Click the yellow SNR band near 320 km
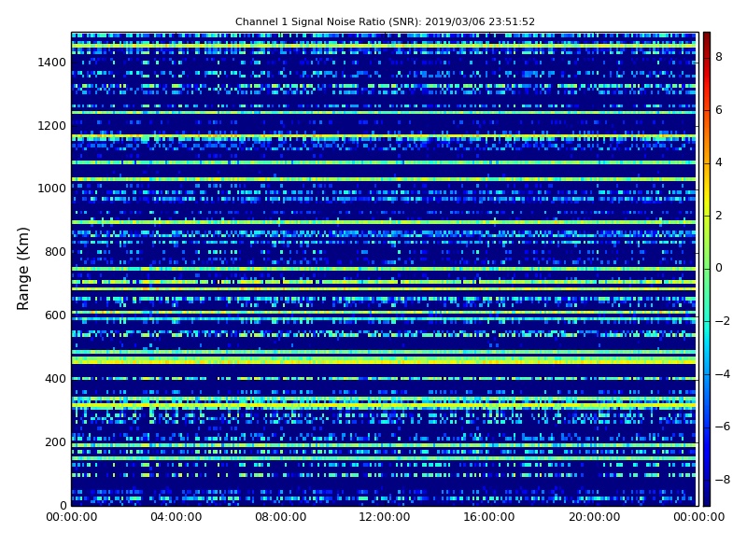The height and width of the screenshot is (560, 747). (x=384, y=404)
